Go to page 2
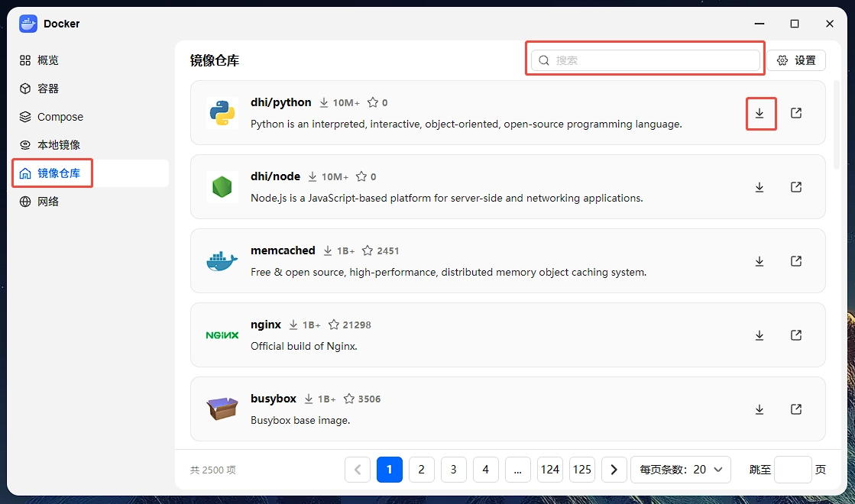Screen dimensions: 855x504 tap(422, 470)
